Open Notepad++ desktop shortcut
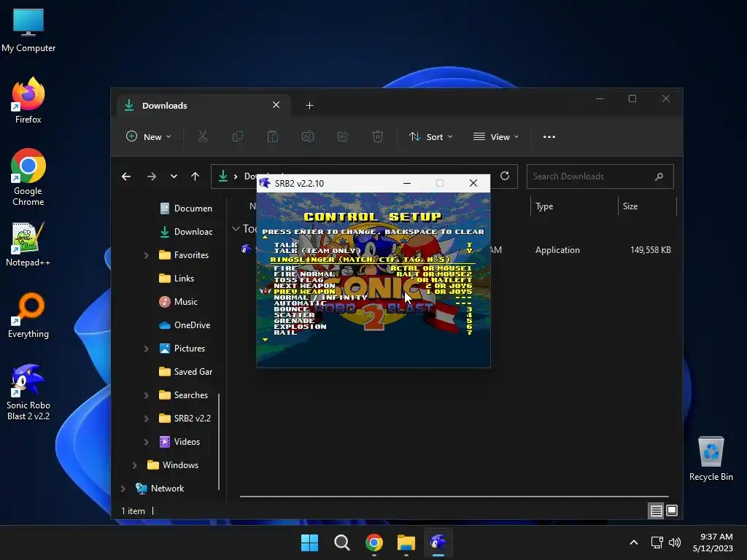The height and width of the screenshot is (560, 747). [x=28, y=244]
